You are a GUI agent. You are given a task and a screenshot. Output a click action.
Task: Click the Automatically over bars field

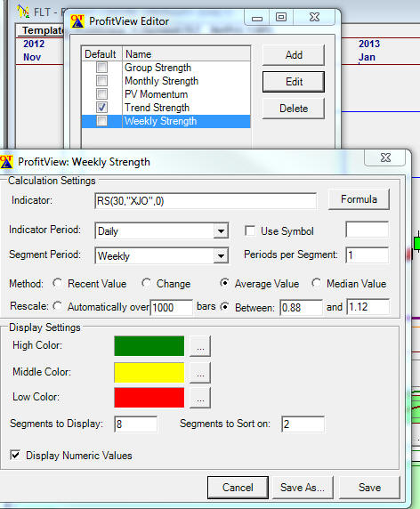click(172, 307)
